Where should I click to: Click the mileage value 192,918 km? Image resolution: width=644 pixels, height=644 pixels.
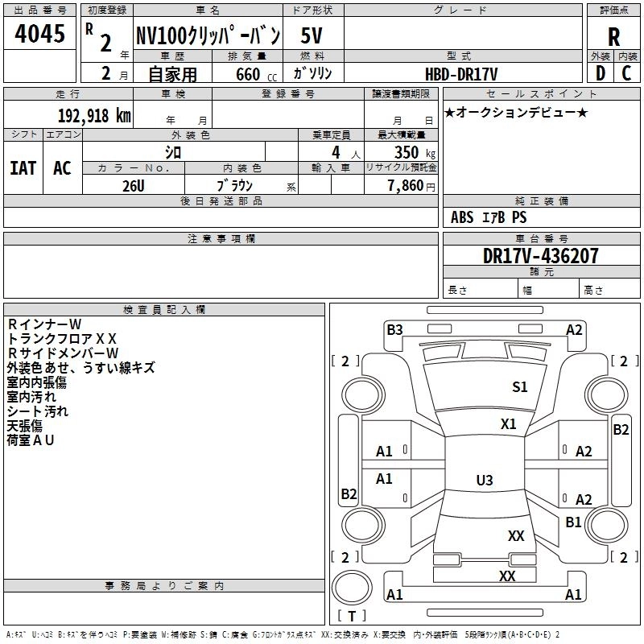(x=94, y=115)
